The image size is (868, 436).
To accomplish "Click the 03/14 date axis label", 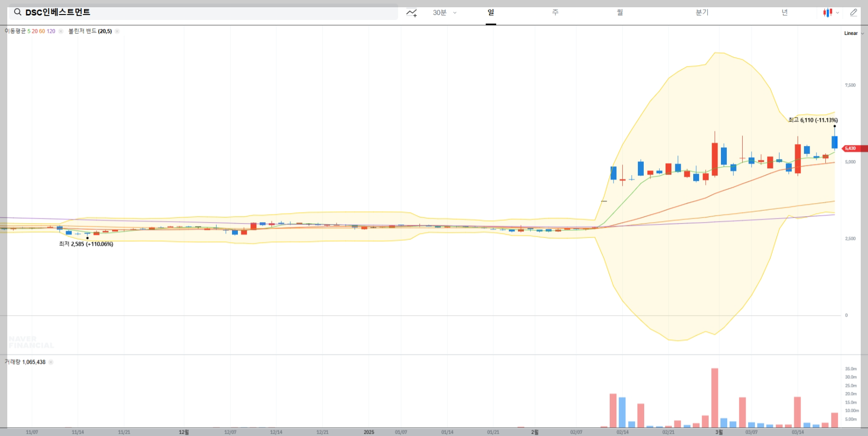I will coord(798,432).
